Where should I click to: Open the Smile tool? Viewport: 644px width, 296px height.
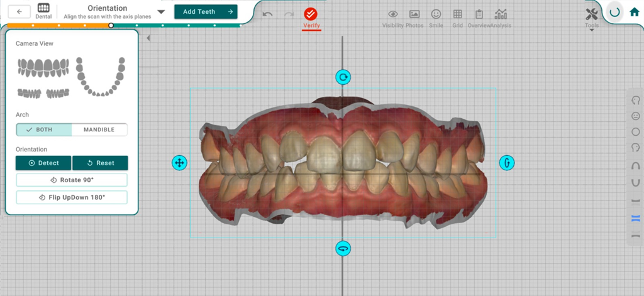pos(436,18)
